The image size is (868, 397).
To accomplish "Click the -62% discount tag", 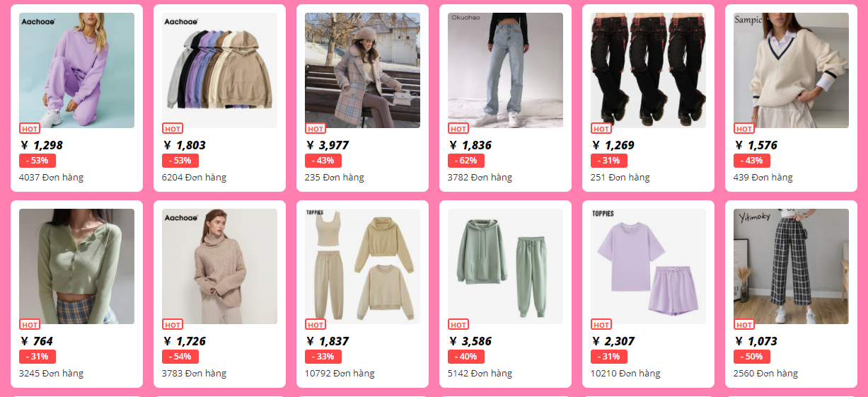I will tap(466, 161).
